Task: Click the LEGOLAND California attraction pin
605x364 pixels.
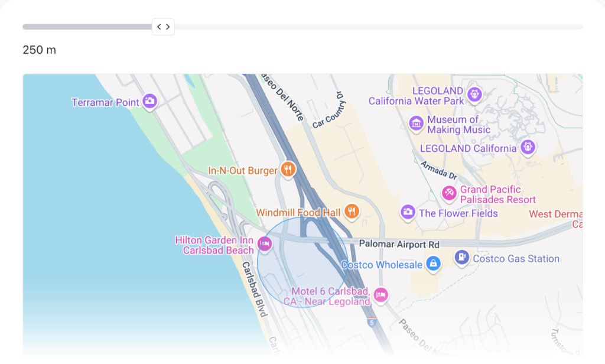Action: (528, 147)
